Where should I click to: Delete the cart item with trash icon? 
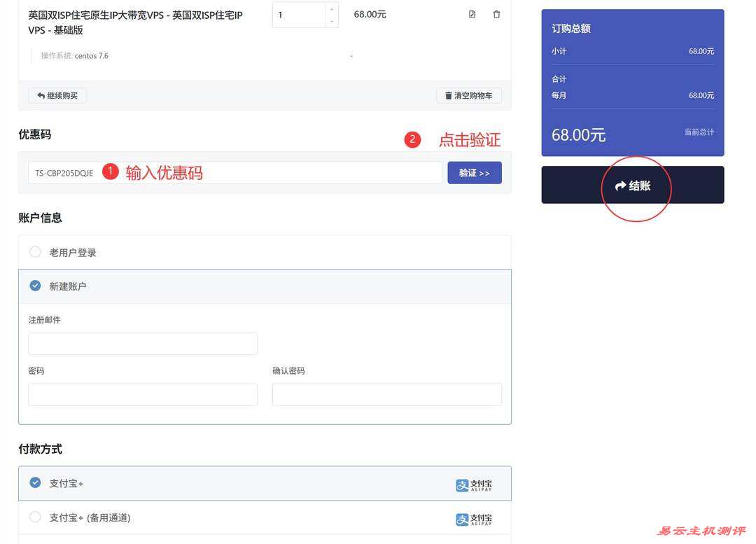pyautogui.click(x=496, y=15)
